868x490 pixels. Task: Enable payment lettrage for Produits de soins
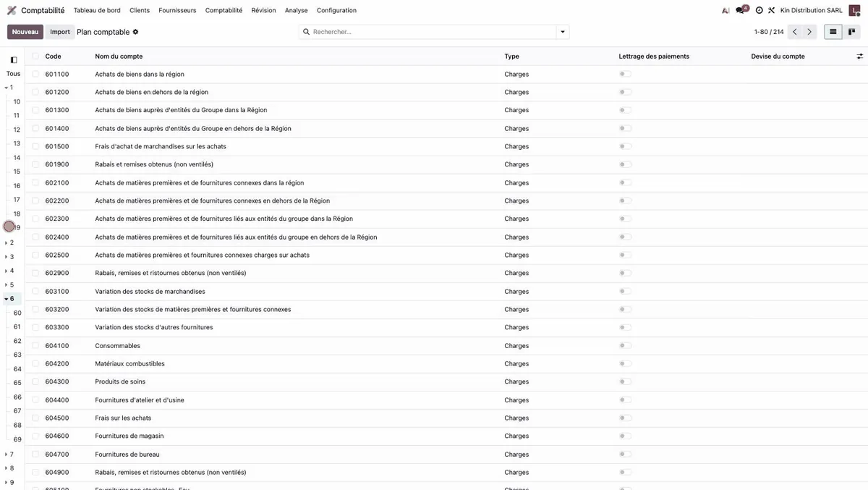point(626,381)
